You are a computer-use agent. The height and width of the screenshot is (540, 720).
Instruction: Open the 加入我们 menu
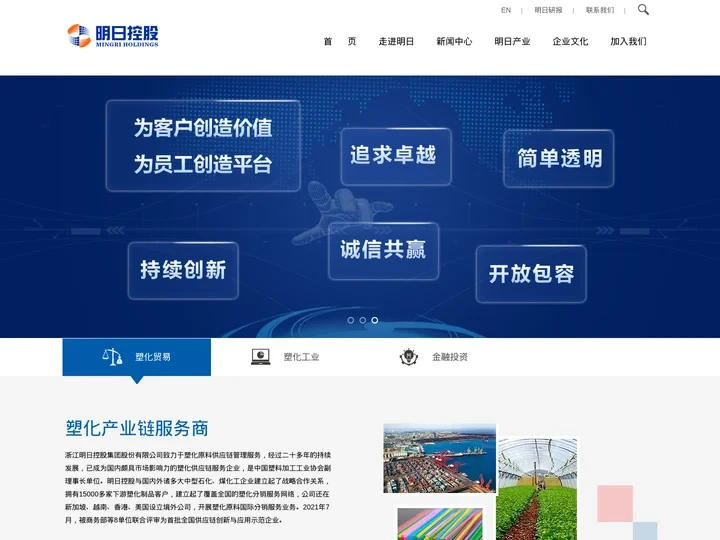(628, 41)
